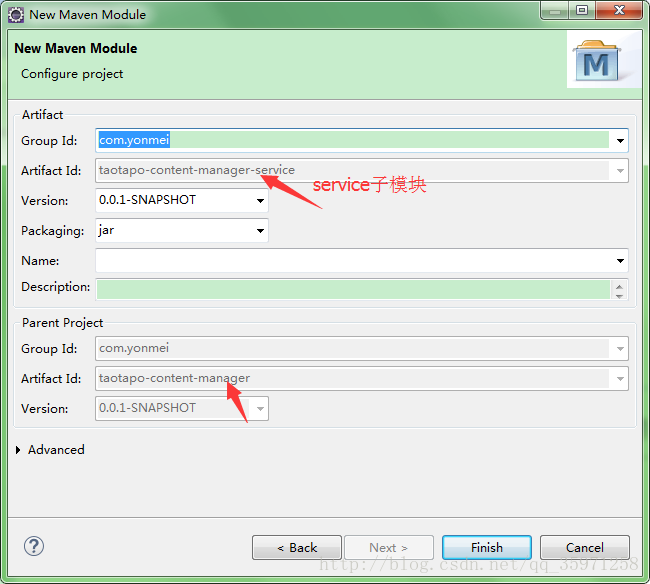Click the Eclipse gear icon in title bar
The height and width of the screenshot is (584, 650).
(16, 15)
